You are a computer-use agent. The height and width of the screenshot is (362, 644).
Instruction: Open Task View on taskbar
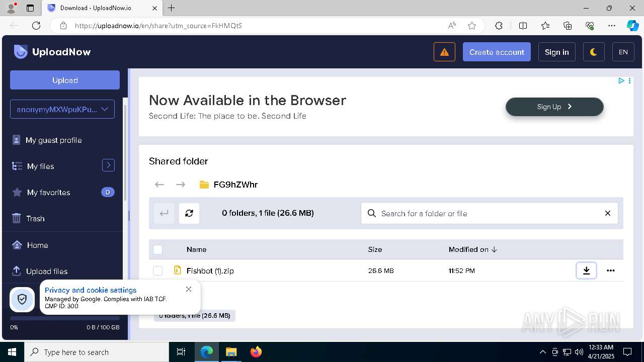[x=181, y=352]
